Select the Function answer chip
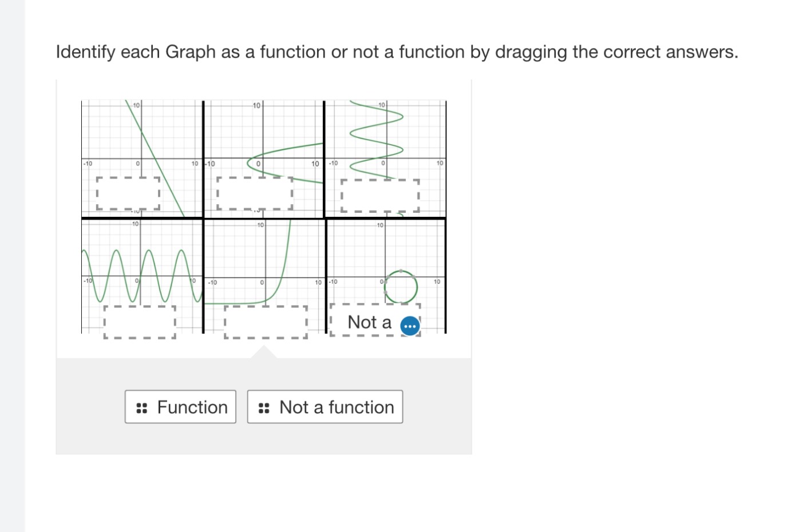The image size is (807, 532). pos(180,407)
